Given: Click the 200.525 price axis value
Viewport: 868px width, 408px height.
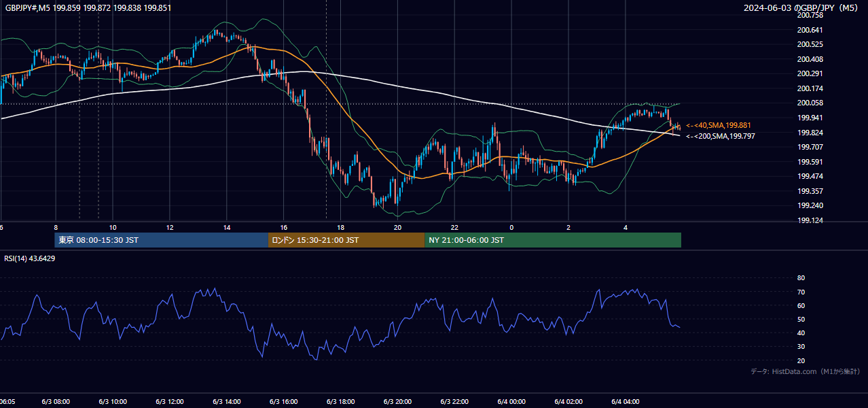Looking at the screenshot, I should tap(810, 44).
